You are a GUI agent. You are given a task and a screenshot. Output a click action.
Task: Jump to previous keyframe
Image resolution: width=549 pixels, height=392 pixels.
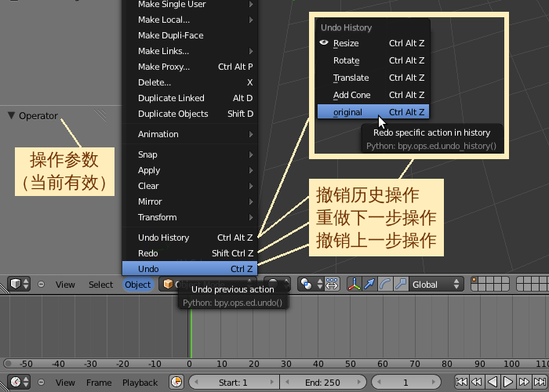point(476,383)
